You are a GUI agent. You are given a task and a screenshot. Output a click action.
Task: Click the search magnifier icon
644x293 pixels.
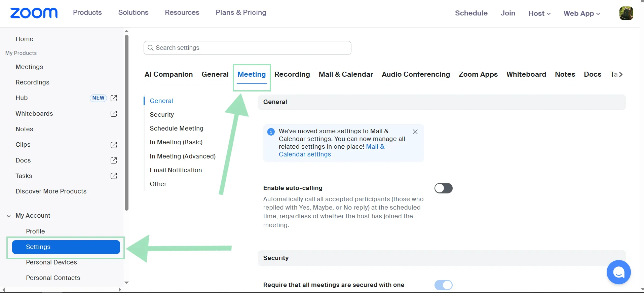click(151, 48)
